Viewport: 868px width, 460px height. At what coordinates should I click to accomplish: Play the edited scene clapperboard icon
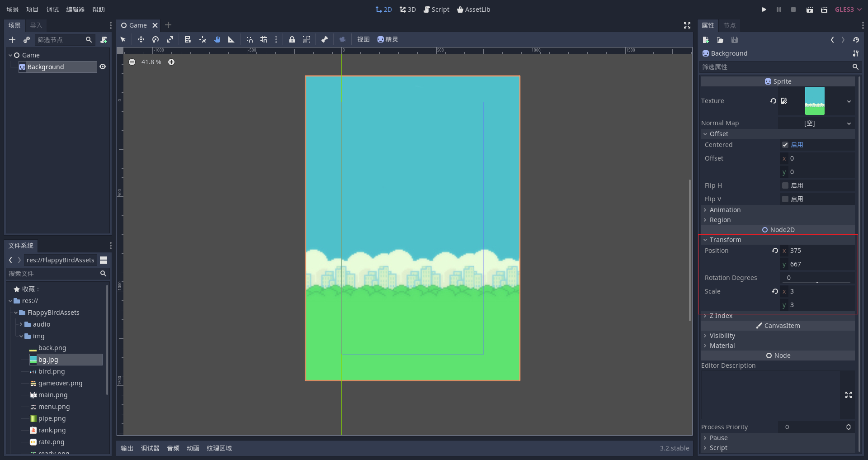[x=810, y=9]
